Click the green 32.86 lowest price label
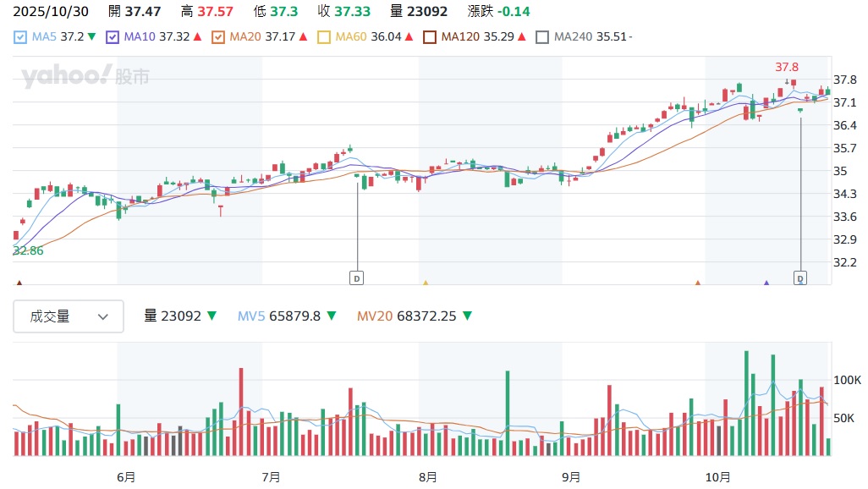Screen dimensions: 868x489 coord(28,250)
